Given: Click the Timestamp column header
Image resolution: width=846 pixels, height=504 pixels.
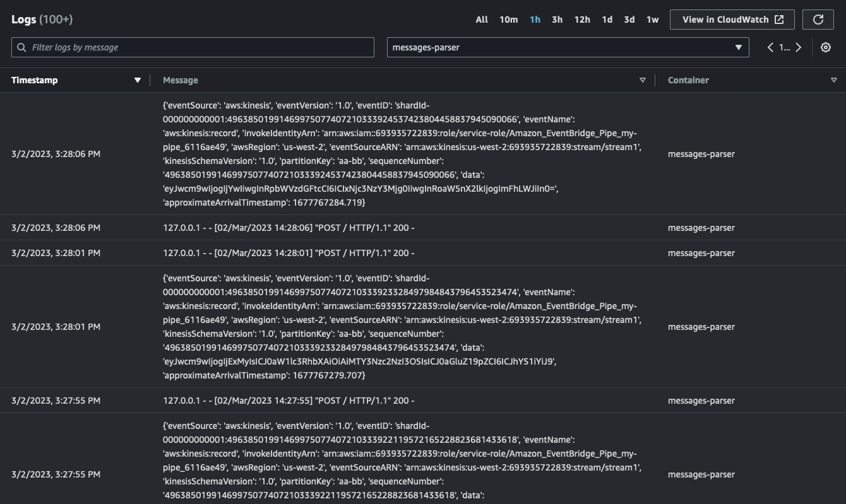Looking at the screenshot, I should point(35,80).
